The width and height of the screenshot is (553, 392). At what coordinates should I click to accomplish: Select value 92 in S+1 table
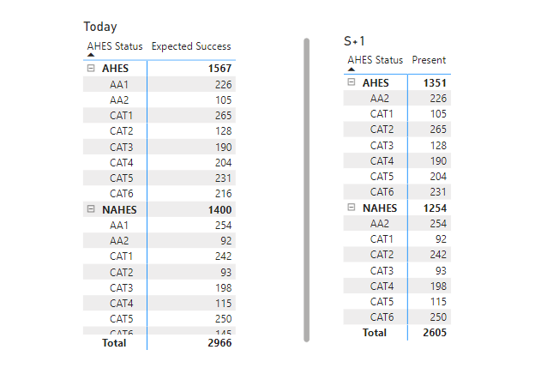441,239
